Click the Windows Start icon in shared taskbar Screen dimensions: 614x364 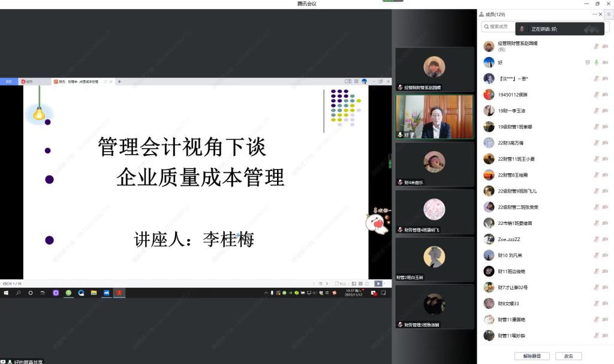coord(6,293)
